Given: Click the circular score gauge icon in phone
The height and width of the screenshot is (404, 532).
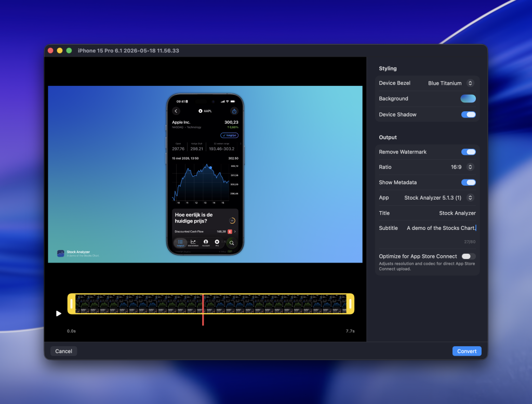Looking at the screenshot, I should pyautogui.click(x=232, y=220).
